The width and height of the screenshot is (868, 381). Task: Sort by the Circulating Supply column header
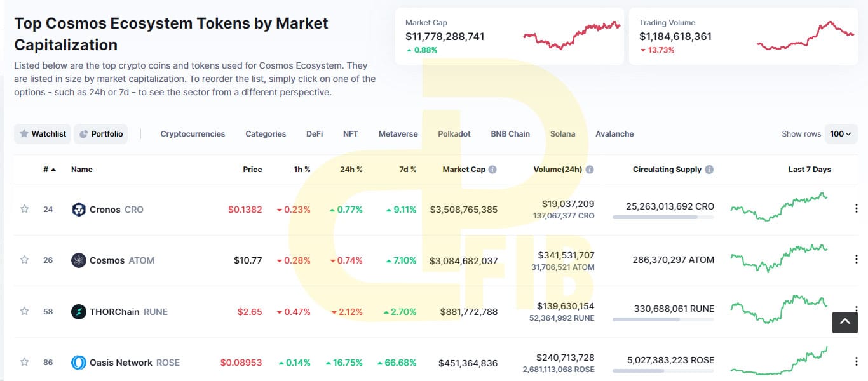pyautogui.click(x=667, y=170)
